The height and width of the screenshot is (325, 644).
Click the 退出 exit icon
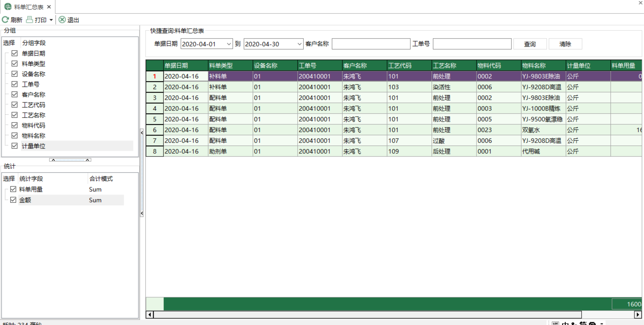click(x=62, y=20)
